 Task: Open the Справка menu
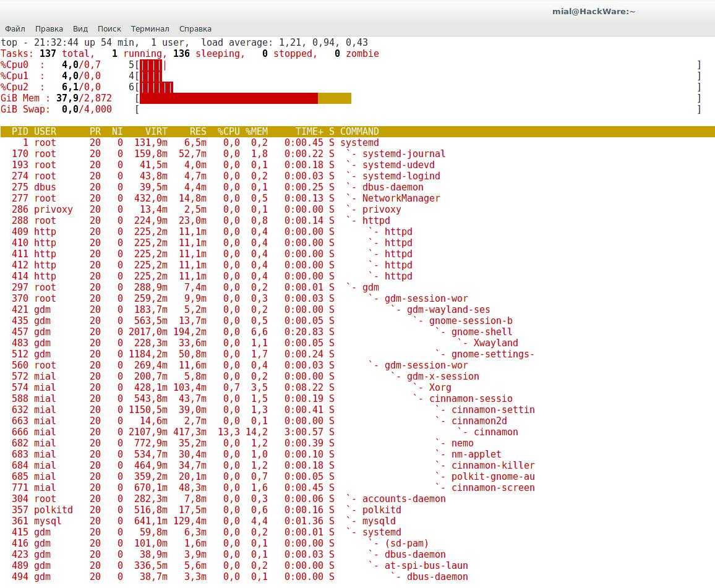(195, 28)
